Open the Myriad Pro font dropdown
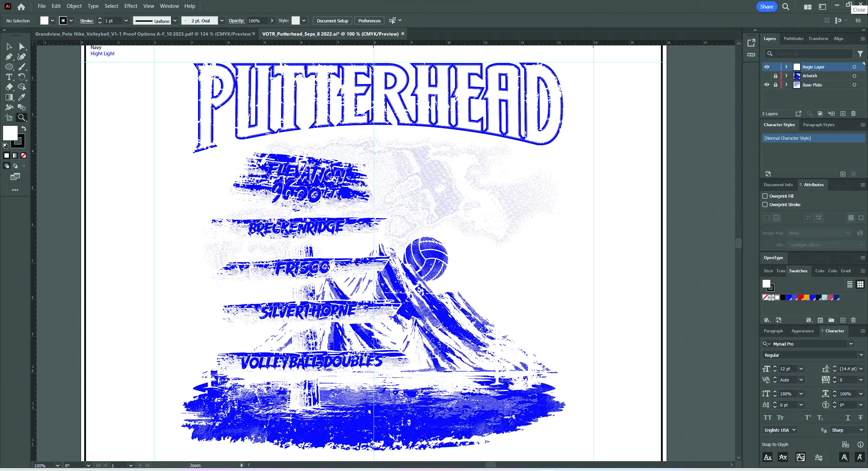Image resolution: width=868 pixels, height=471 pixels. pyautogui.click(x=851, y=344)
